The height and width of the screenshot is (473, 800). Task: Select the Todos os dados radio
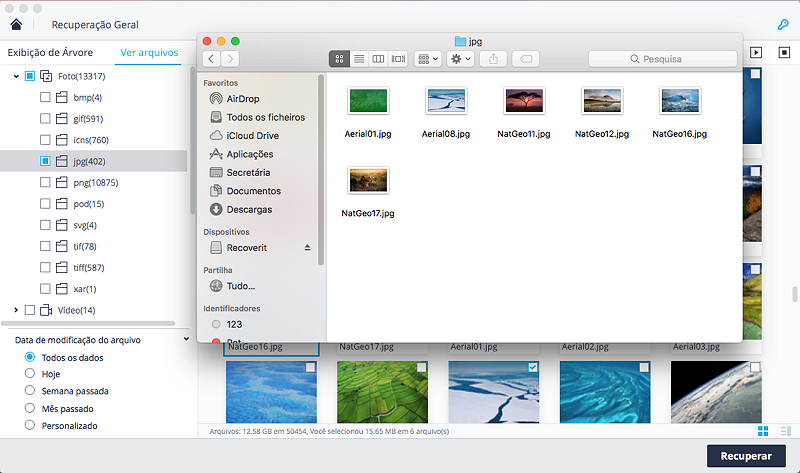point(30,357)
